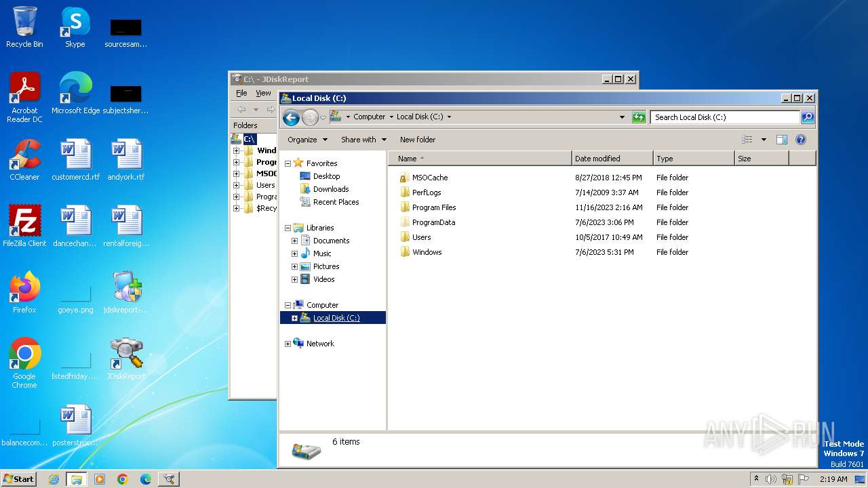Open view options dropdown arrow
This screenshot has width=868, height=488.
[764, 140]
